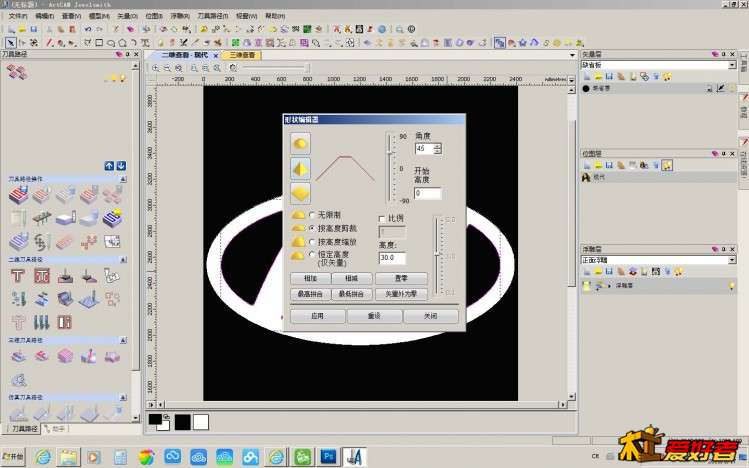The image size is (749, 468).
Task: Click the 开始高度 start height field
Action: coord(428,193)
